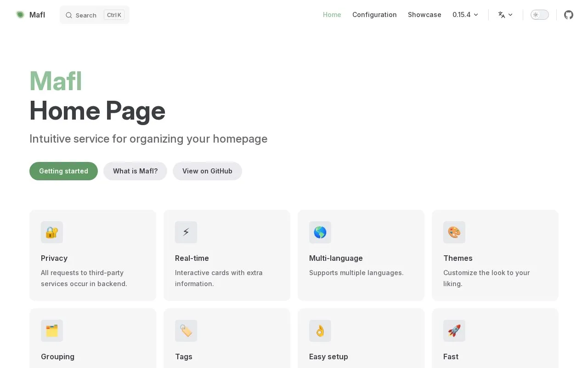Click the Themes card title
The image size is (588, 368).
click(x=458, y=258)
